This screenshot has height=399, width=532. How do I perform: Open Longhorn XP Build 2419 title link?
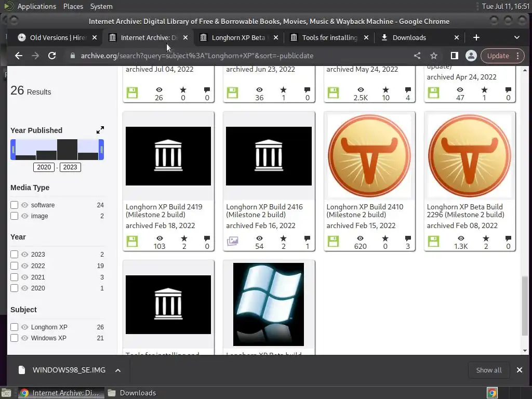[x=164, y=211]
